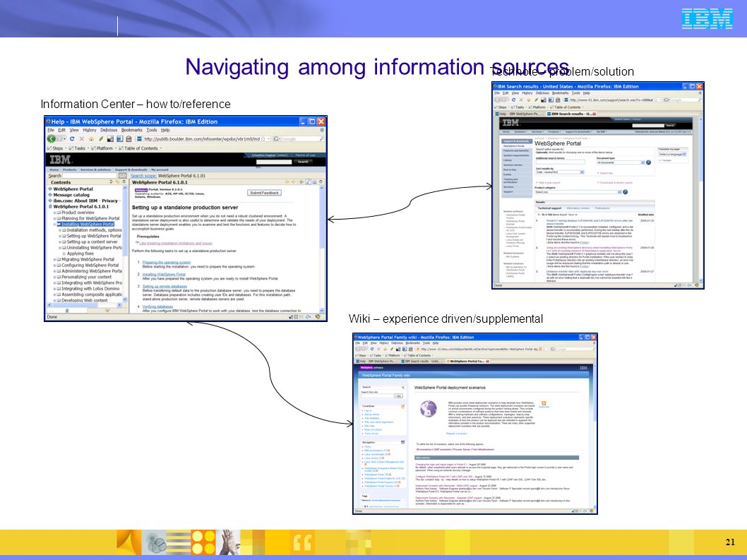Open Bookmarks menu in Help window
747x560 pixels.
tap(131, 130)
